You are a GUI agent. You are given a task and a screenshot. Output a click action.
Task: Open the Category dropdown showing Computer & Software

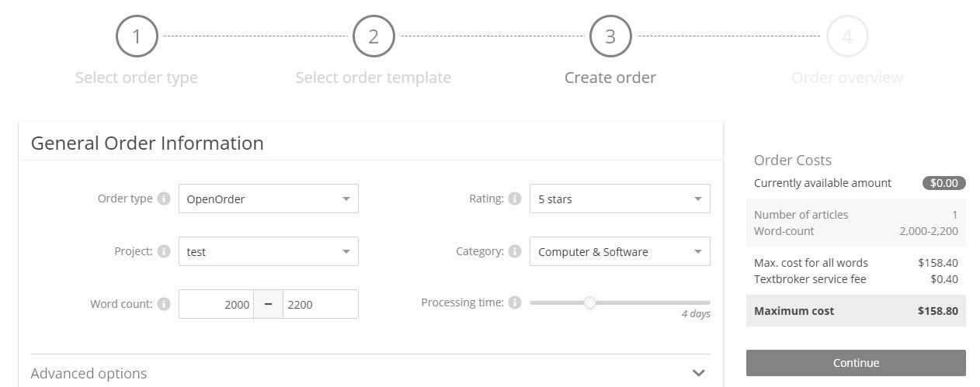tap(620, 251)
